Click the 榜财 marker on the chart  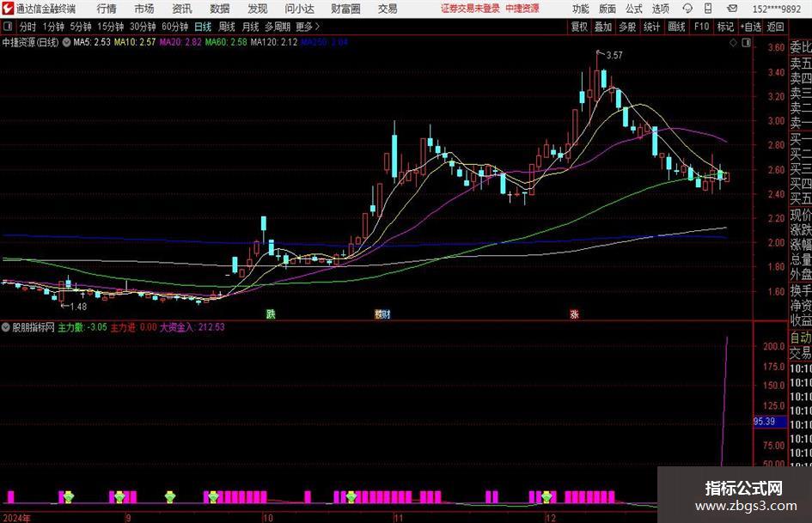[382, 313]
